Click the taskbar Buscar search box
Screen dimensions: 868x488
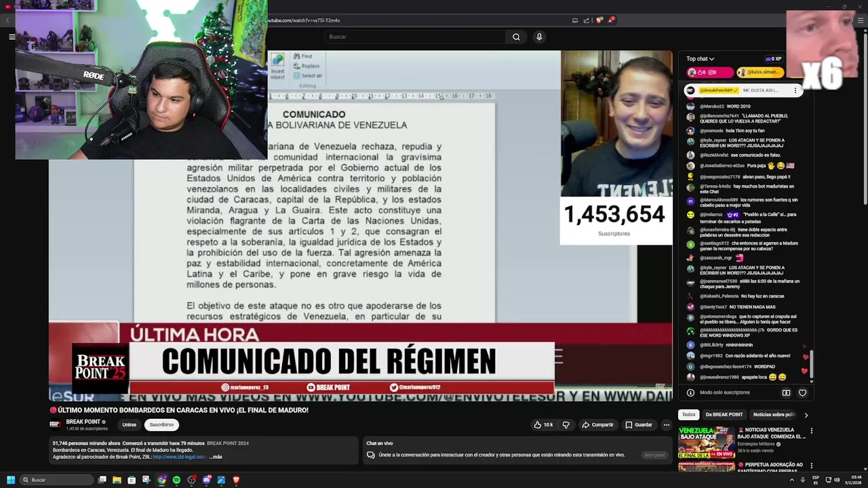pyautogui.click(x=56, y=480)
